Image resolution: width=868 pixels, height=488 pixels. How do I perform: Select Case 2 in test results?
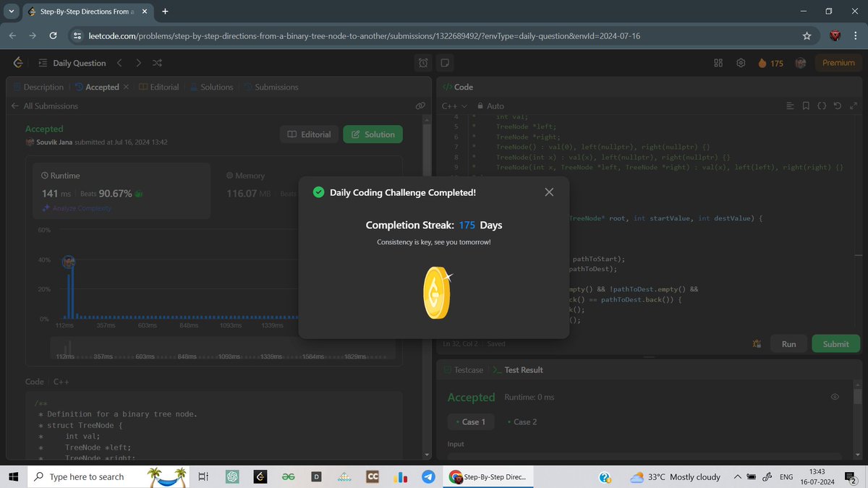coord(522,421)
